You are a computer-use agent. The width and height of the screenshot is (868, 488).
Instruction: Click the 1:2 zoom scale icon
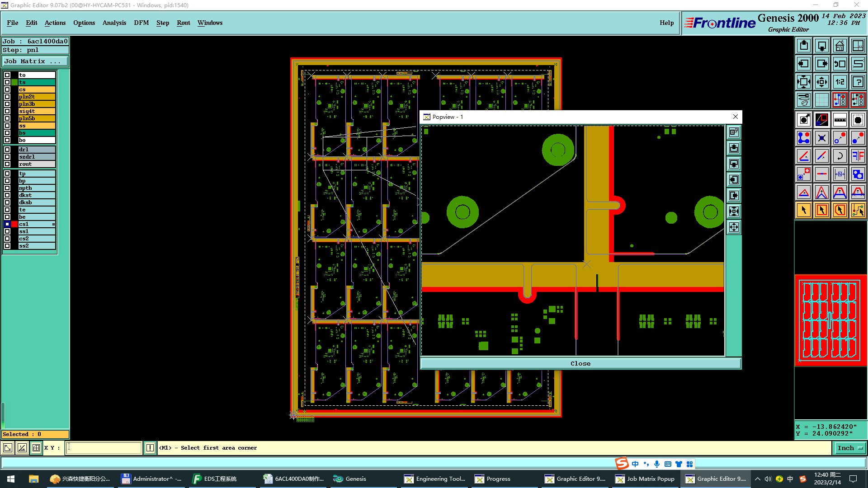840,82
